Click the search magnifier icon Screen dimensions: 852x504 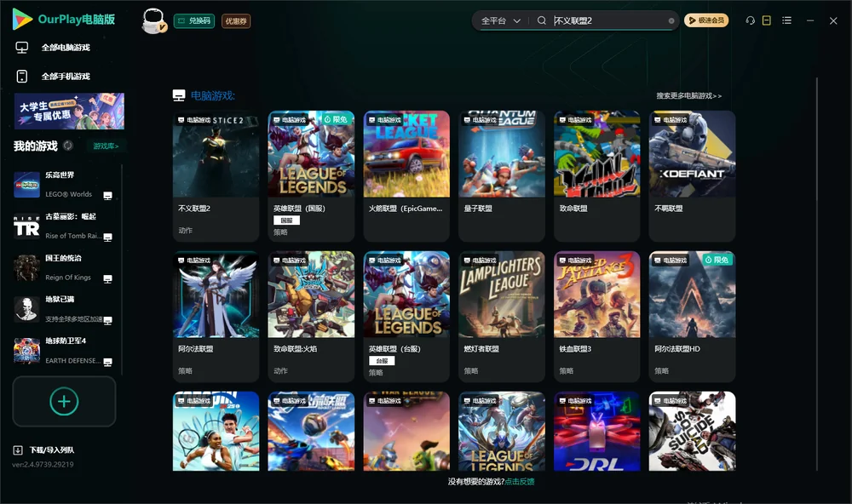click(542, 20)
